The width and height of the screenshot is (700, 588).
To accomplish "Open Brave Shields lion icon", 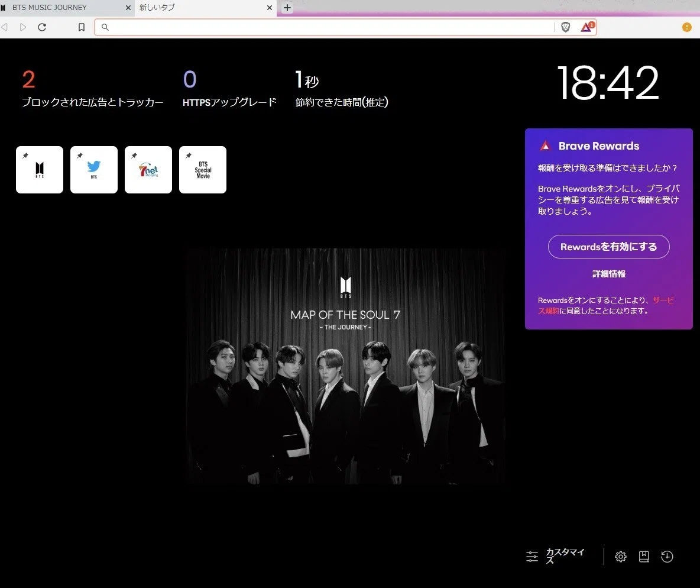I will click(566, 27).
